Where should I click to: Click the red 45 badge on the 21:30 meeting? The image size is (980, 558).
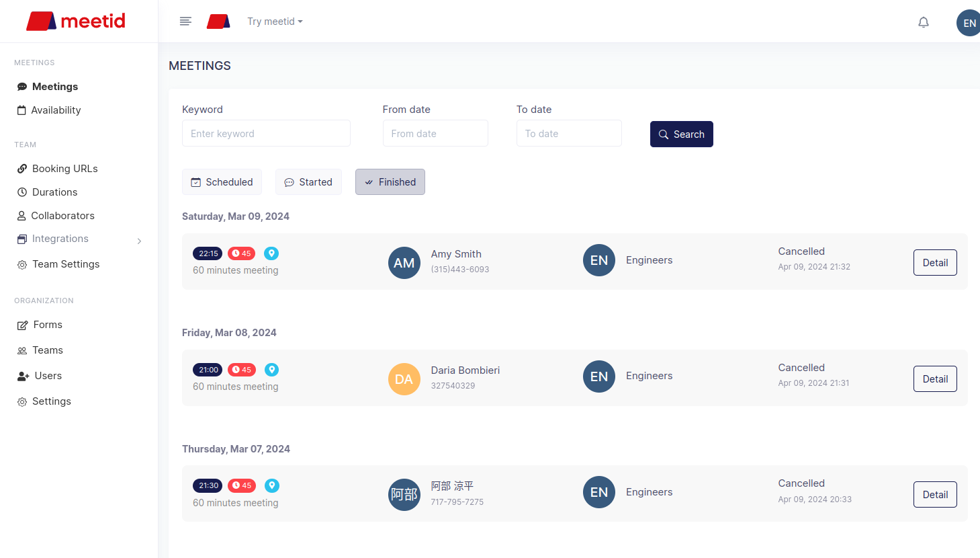point(242,485)
